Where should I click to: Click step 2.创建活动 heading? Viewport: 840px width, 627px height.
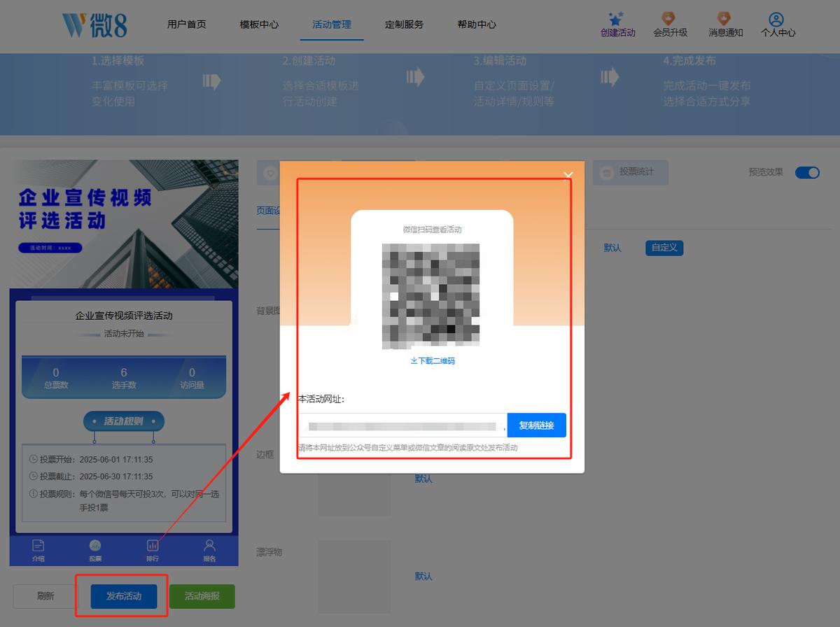tap(309, 61)
